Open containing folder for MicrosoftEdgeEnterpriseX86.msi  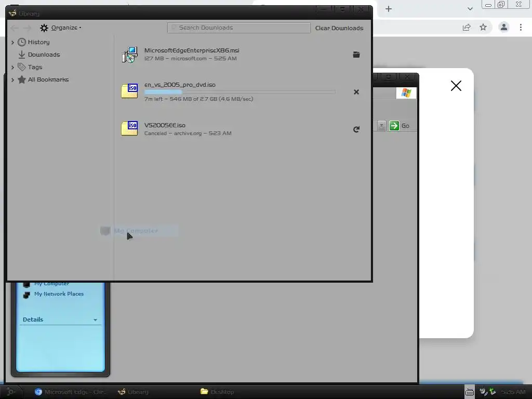[356, 55]
